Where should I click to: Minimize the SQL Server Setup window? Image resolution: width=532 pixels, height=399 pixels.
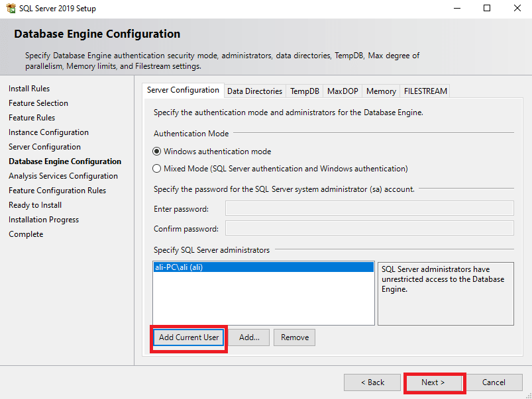(x=457, y=8)
